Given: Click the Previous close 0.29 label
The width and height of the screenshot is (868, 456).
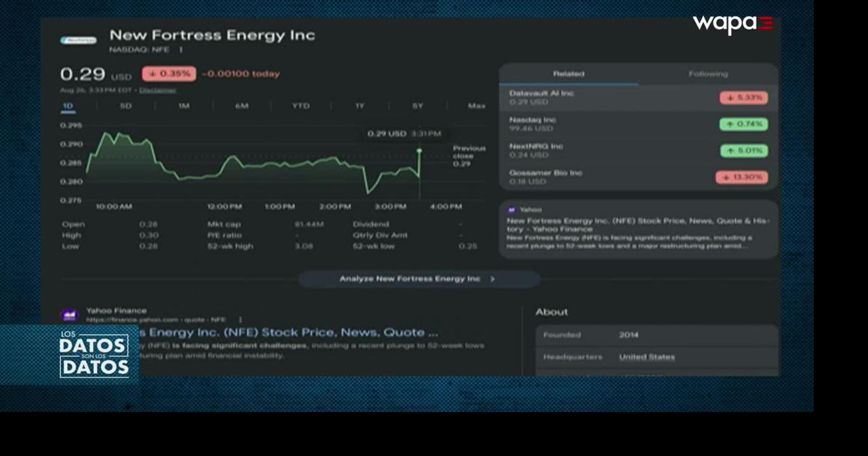Looking at the screenshot, I should click(x=469, y=156).
